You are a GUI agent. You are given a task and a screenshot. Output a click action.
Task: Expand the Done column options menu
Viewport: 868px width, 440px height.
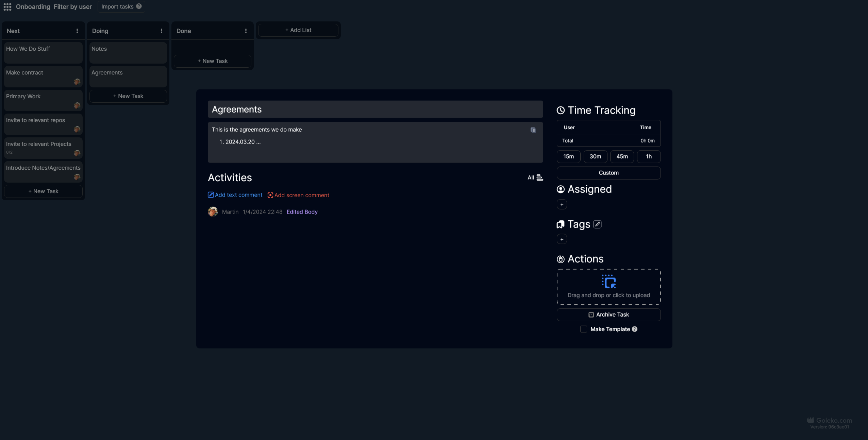[246, 31]
